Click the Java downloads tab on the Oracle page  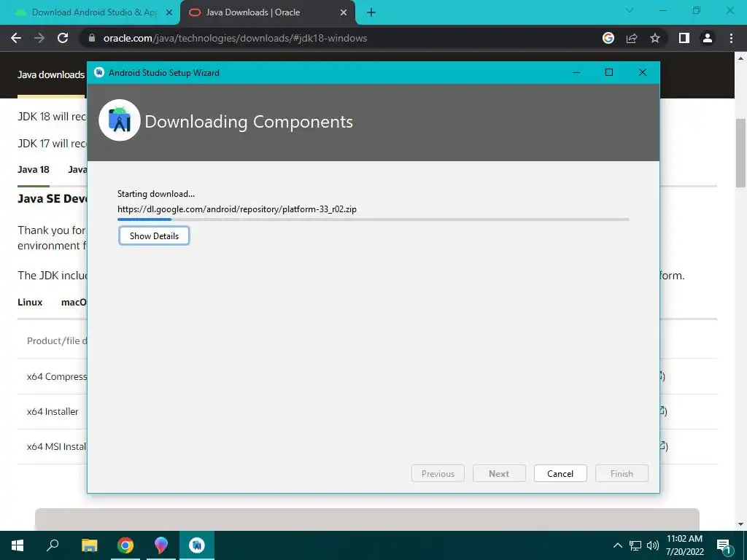tap(51, 75)
